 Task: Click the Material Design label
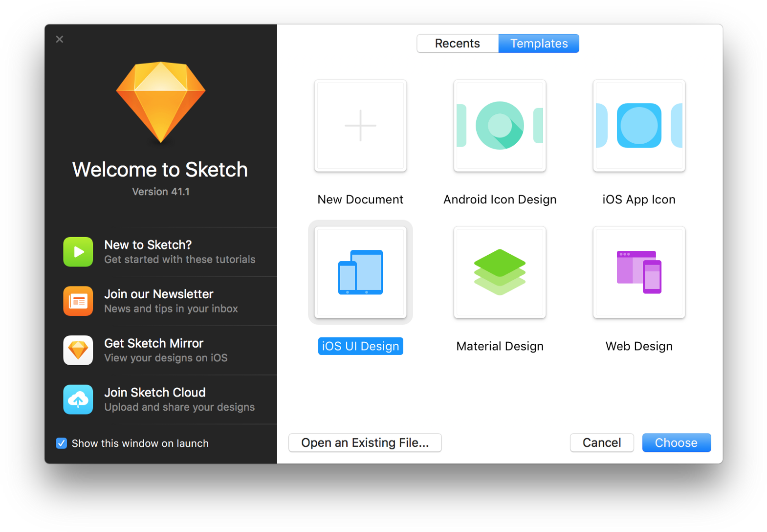pyautogui.click(x=500, y=346)
